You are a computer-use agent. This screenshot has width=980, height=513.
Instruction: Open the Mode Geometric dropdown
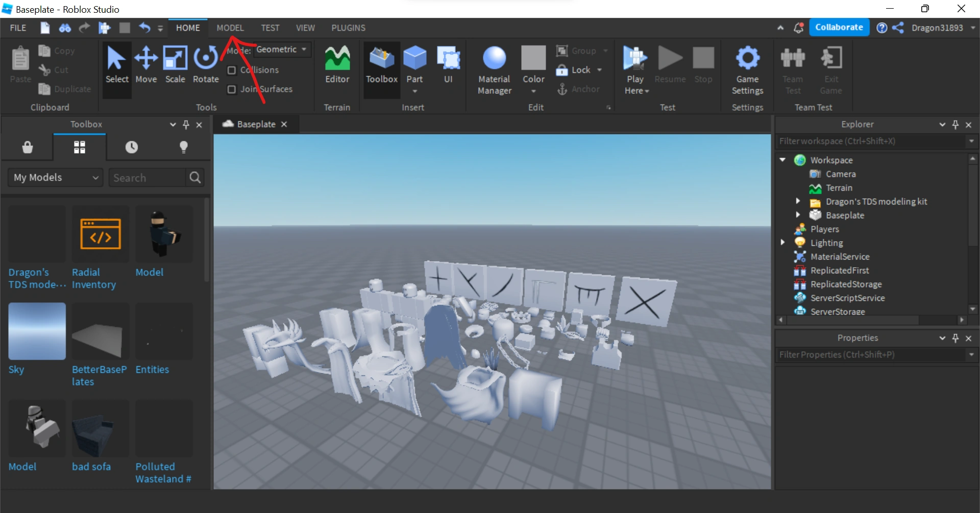(282, 49)
